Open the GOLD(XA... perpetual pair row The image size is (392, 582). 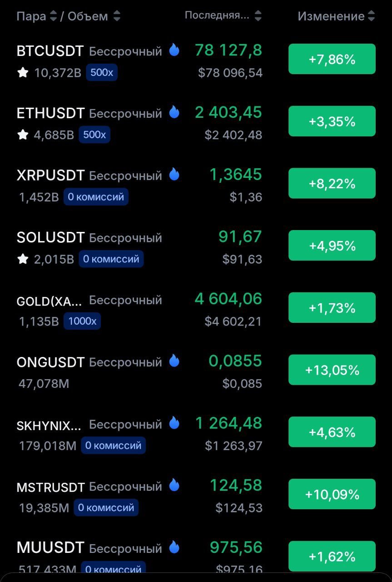[x=196, y=310]
